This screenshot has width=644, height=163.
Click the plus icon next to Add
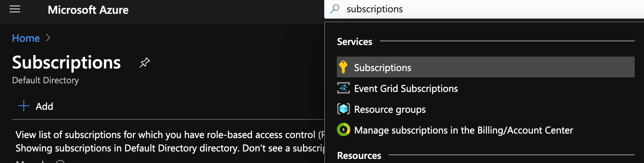click(24, 106)
